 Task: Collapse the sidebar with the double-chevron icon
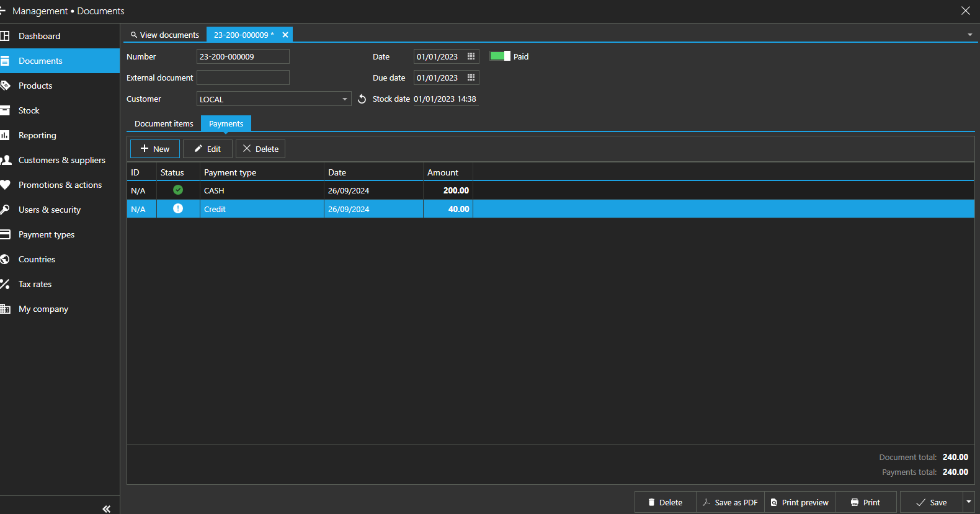tap(106, 508)
